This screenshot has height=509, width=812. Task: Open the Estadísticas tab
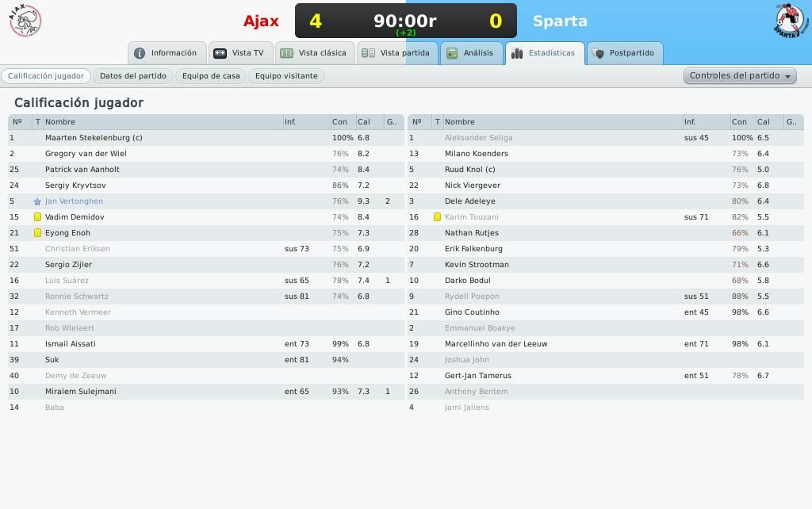(545, 53)
